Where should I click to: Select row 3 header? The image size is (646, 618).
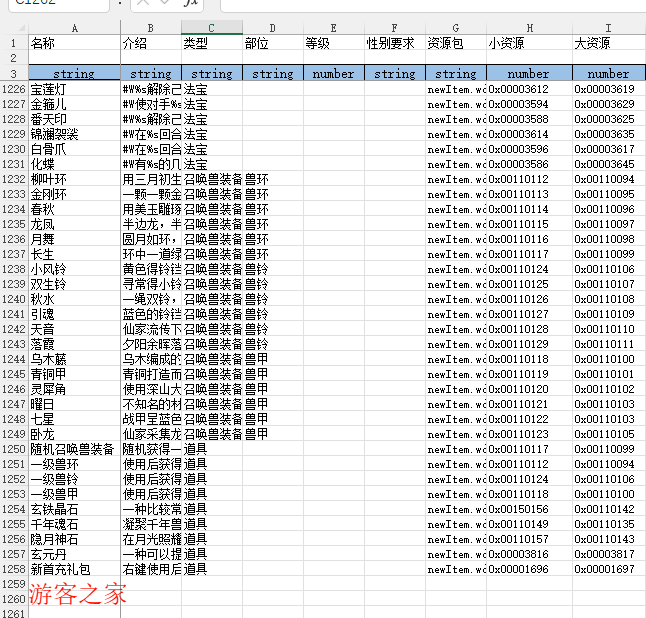(x=14, y=73)
